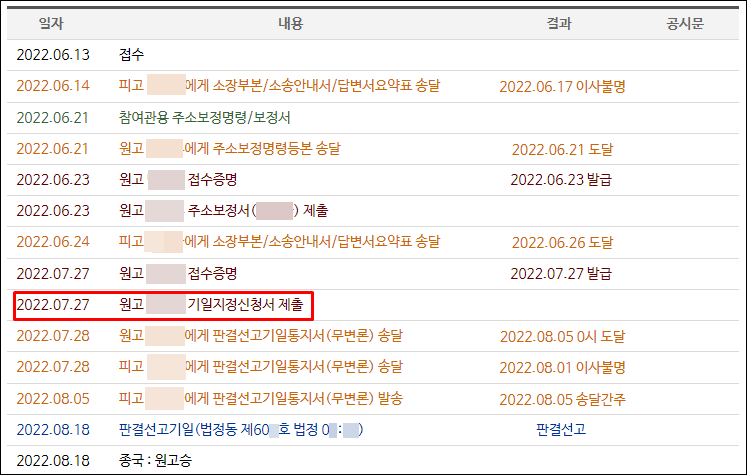Click 주소보정명령등본 송달 entry

230,149
